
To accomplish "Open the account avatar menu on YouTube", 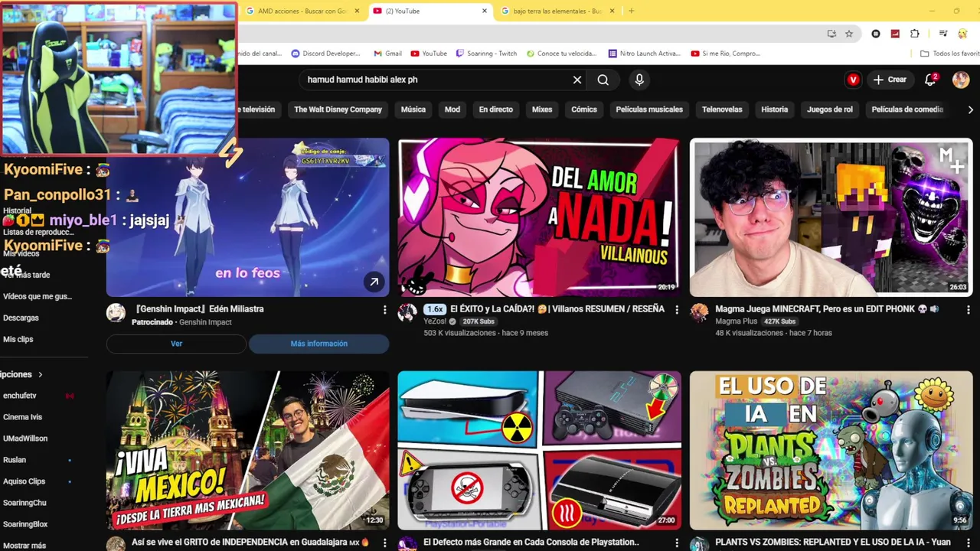I will pos(961,80).
